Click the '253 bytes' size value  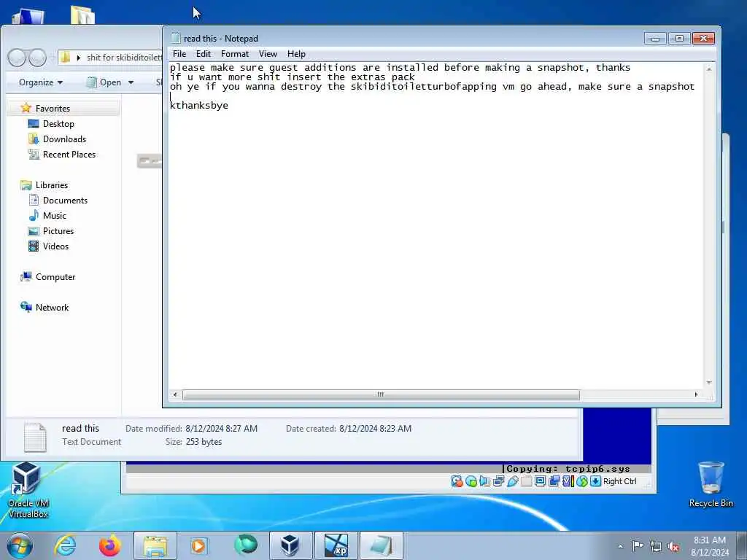coord(204,442)
